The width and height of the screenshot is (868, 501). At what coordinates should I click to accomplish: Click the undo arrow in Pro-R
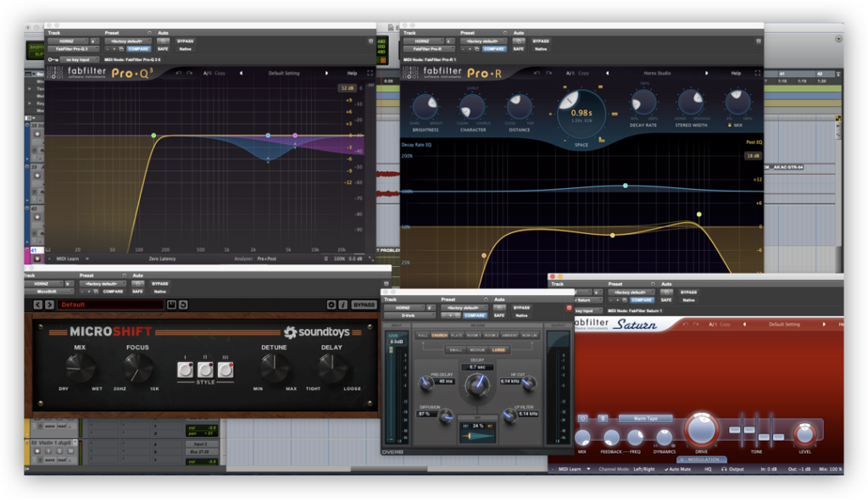(x=536, y=73)
